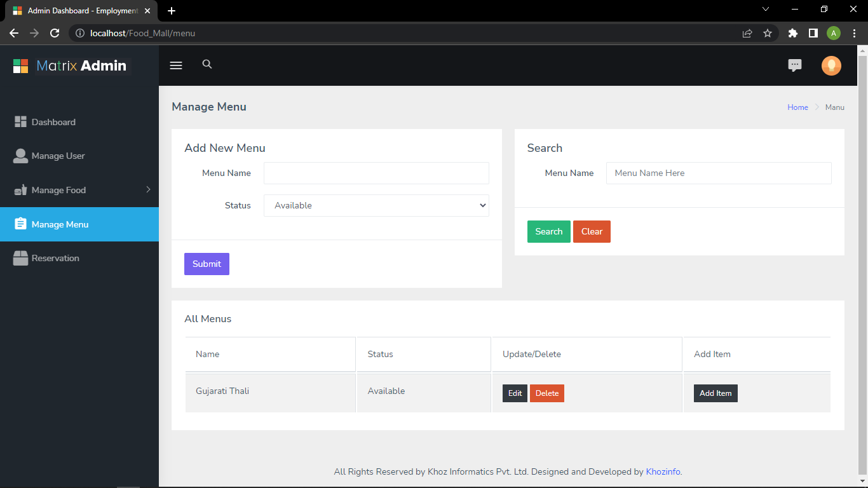Bookmark this page with star icon
This screenshot has width=868, height=488.
pyautogui.click(x=768, y=33)
